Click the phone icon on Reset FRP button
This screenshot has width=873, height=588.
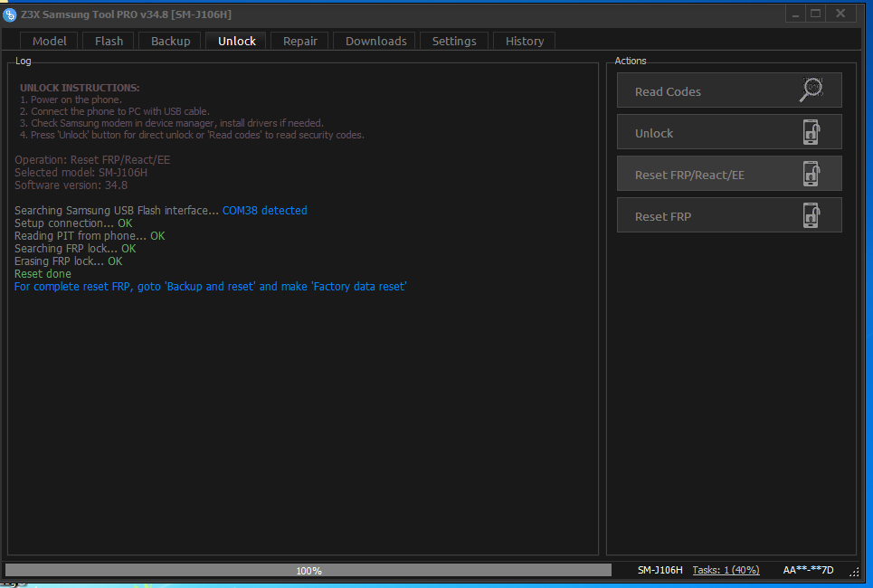pyautogui.click(x=811, y=215)
